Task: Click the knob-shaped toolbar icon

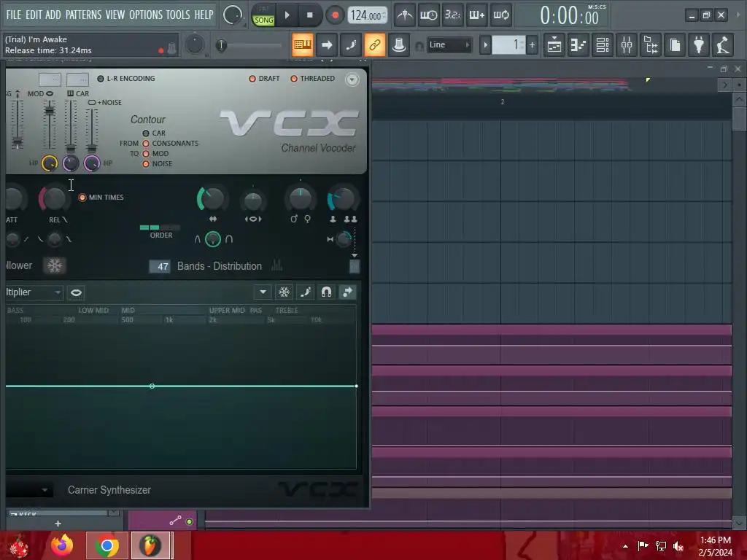Action: 399,44
